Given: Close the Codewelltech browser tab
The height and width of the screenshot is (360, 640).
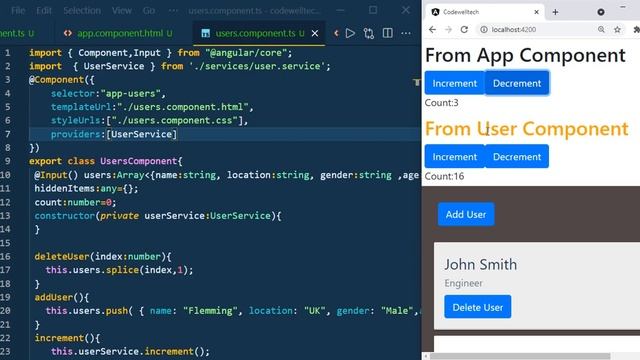Looking at the screenshot, I should click(x=536, y=12).
